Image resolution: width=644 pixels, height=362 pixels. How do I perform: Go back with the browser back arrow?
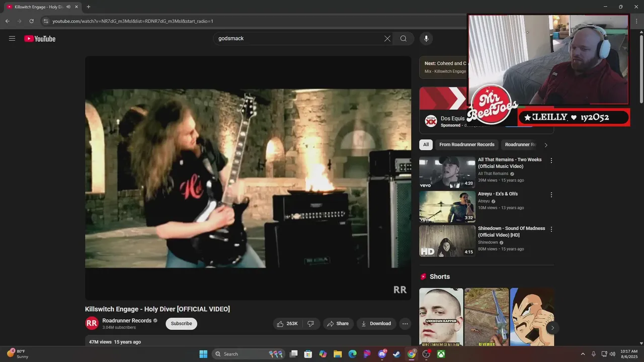7,21
